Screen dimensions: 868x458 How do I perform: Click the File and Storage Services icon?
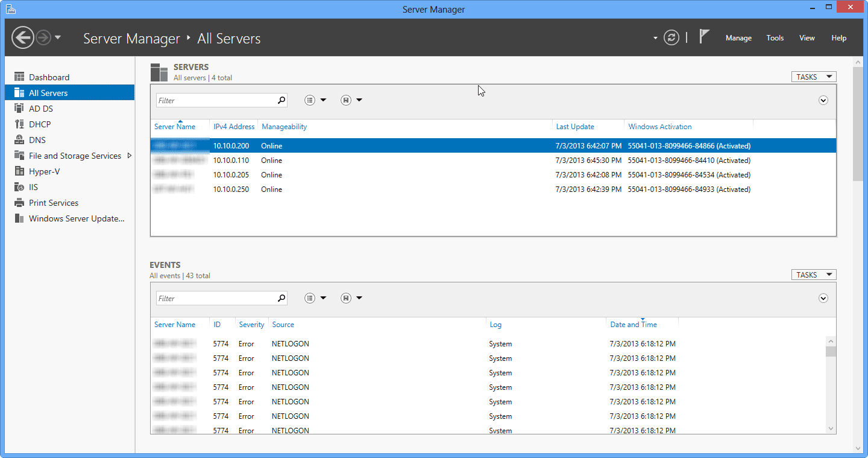(19, 156)
